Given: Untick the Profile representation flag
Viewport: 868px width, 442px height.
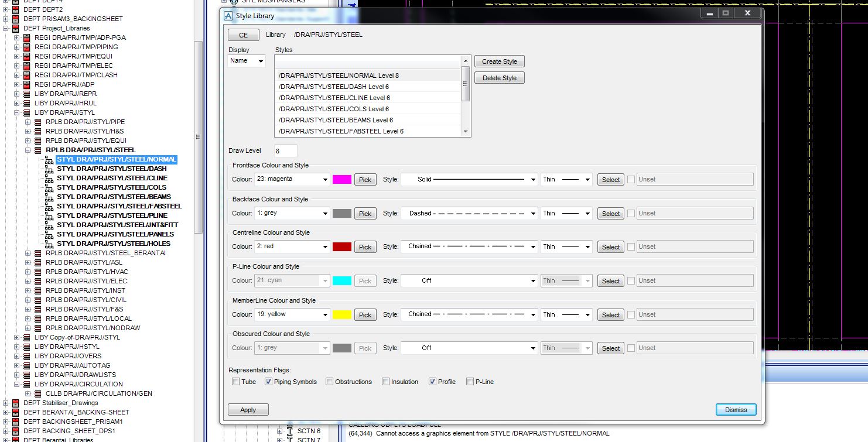Looking at the screenshot, I should [x=432, y=382].
